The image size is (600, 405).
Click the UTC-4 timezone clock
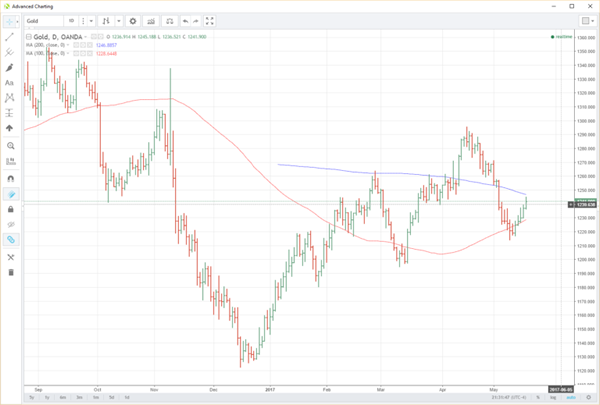pos(509,398)
